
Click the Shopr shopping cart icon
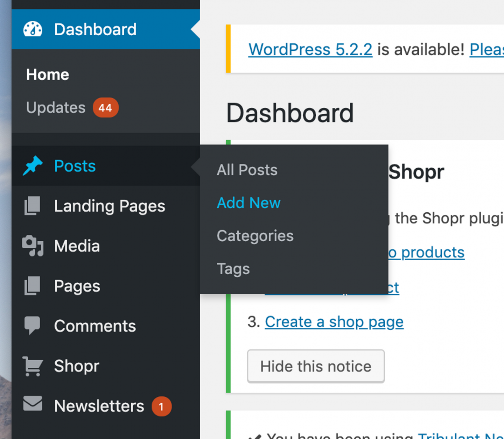pos(33,366)
